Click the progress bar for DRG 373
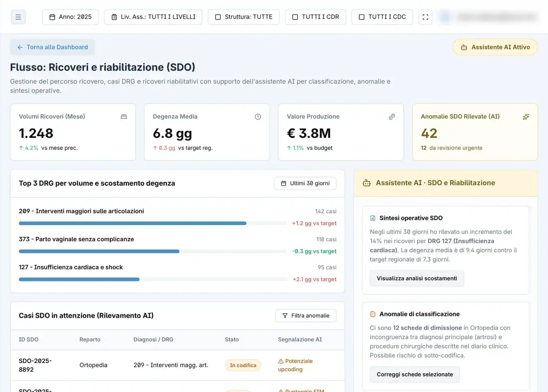 [x=153, y=251]
